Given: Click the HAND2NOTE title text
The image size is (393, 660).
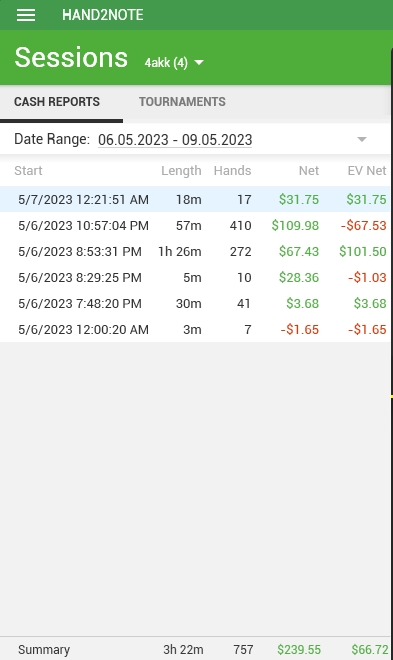Looking at the screenshot, I should [x=103, y=15].
